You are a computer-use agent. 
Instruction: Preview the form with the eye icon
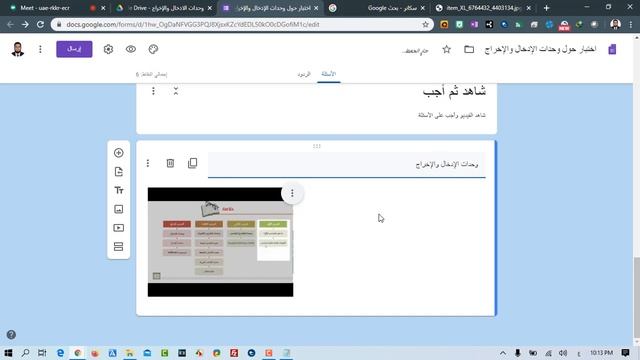coord(131,49)
